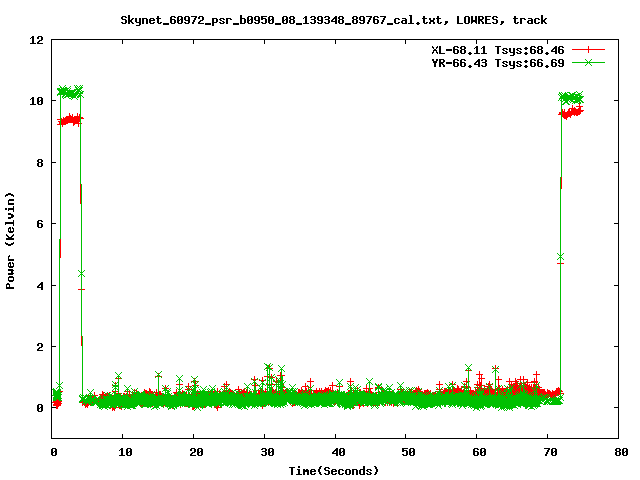Click the isolated green X near 4 Kelvin at 4 seconds
This screenshot has width=640, height=480.
[x=81, y=273]
